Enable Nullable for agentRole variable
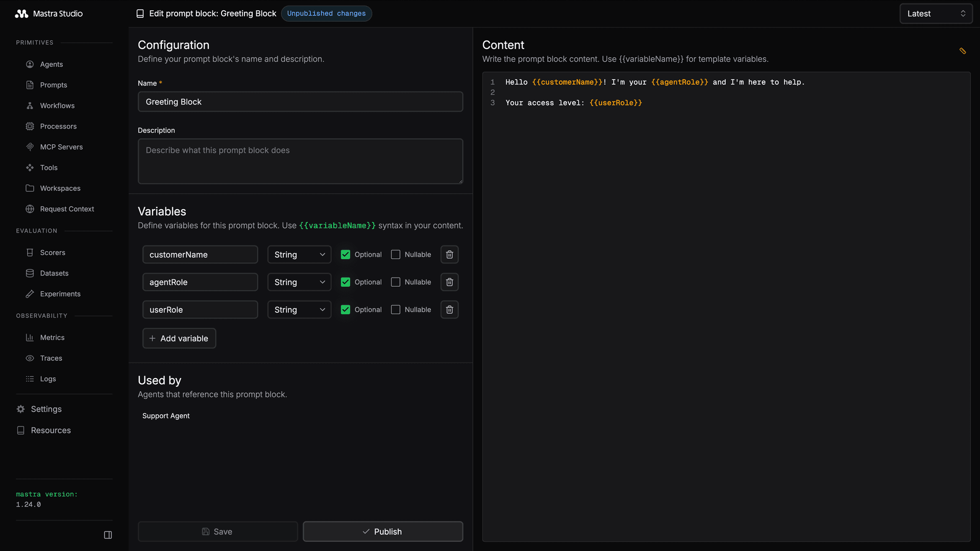Screen dimensions: 980x551 coord(396,282)
